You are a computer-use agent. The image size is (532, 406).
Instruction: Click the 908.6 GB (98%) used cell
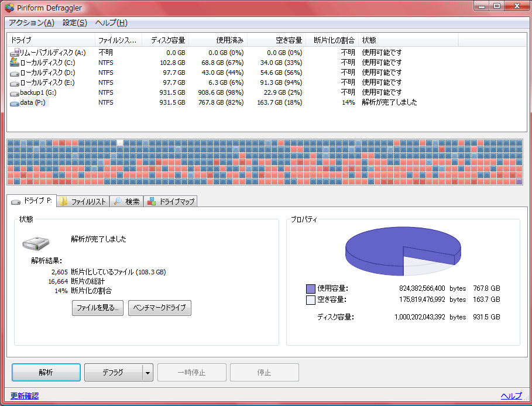pos(221,92)
